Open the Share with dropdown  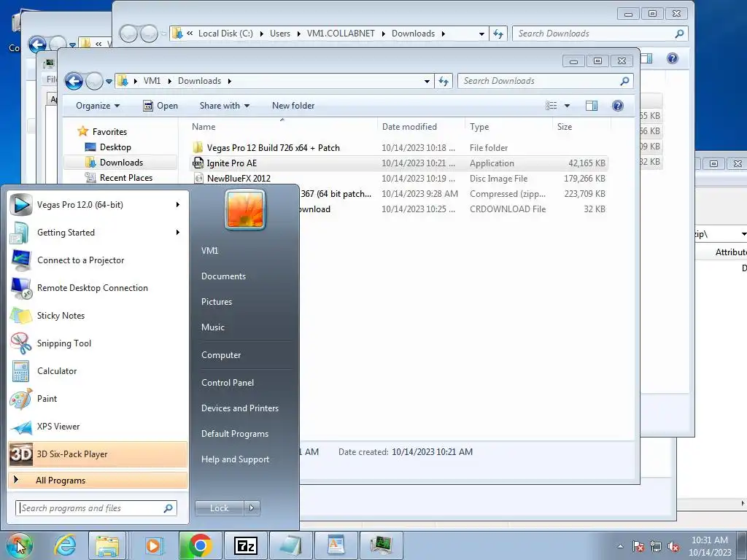coord(225,106)
